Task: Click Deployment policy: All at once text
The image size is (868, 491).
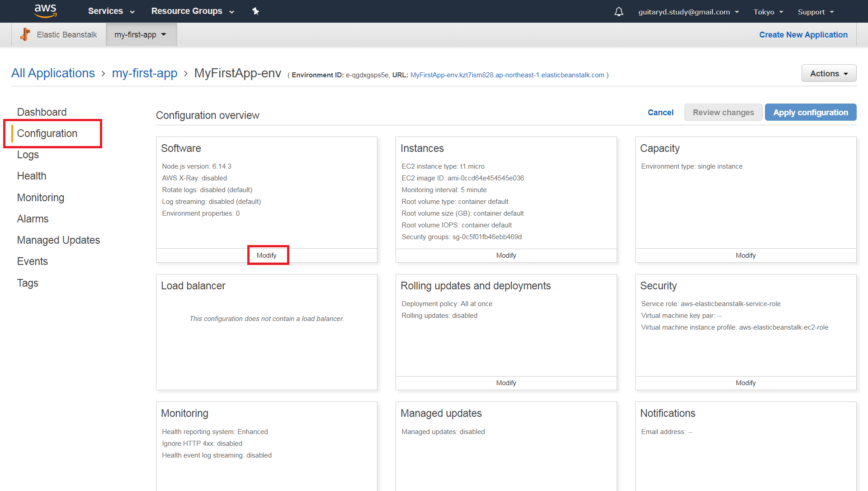Action: (x=447, y=304)
